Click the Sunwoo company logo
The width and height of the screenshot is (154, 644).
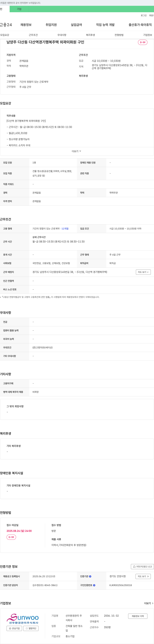point(22,619)
